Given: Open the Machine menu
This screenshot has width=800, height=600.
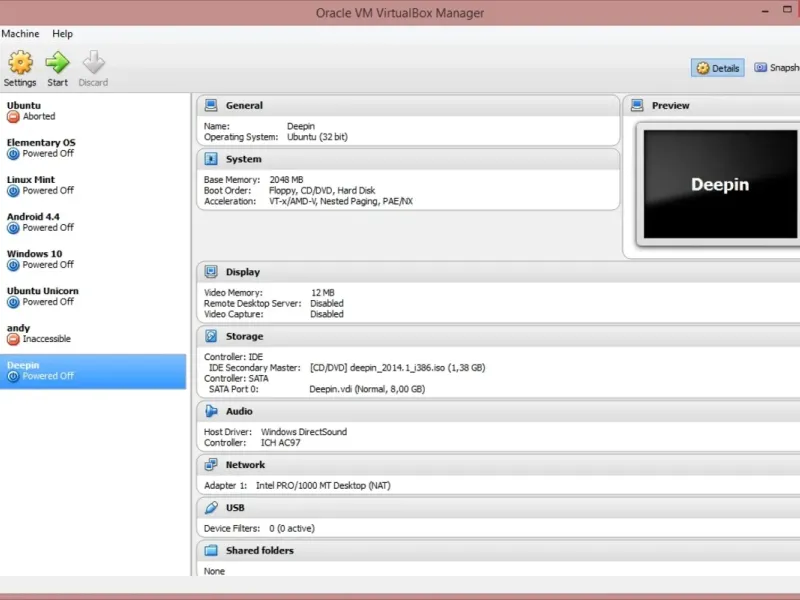Looking at the screenshot, I should click(x=20, y=34).
